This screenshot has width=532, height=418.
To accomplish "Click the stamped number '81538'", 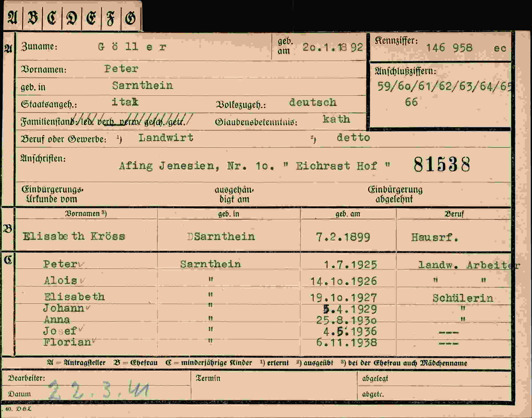I will pos(442,164).
